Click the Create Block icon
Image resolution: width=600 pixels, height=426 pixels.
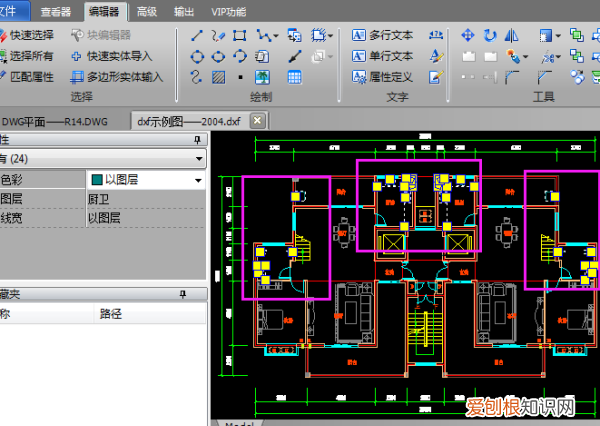point(318,36)
